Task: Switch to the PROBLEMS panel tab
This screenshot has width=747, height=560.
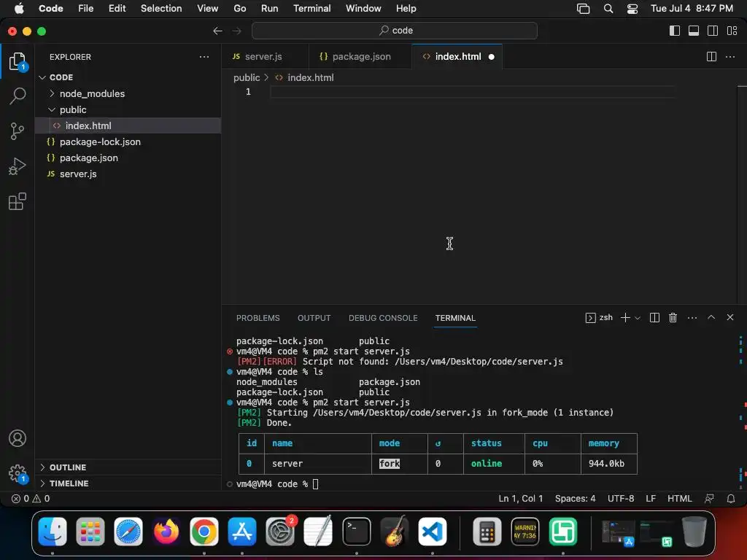Action: (258, 318)
